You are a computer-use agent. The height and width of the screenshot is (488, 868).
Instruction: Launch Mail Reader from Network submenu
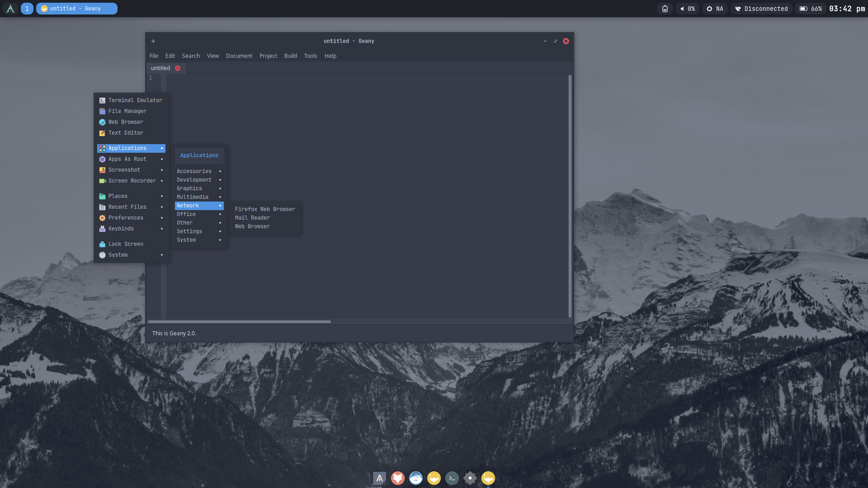pyautogui.click(x=265, y=218)
